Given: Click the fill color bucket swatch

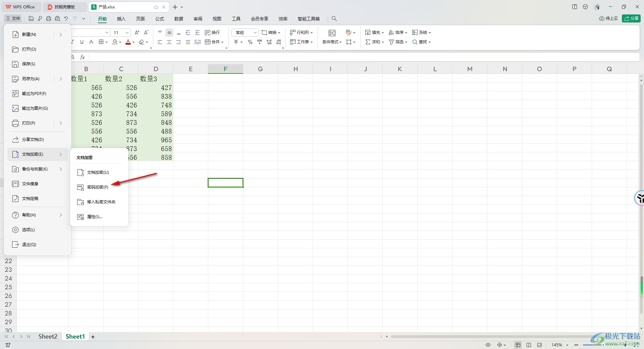Looking at the screenshot, I should [x=115, y=42].
